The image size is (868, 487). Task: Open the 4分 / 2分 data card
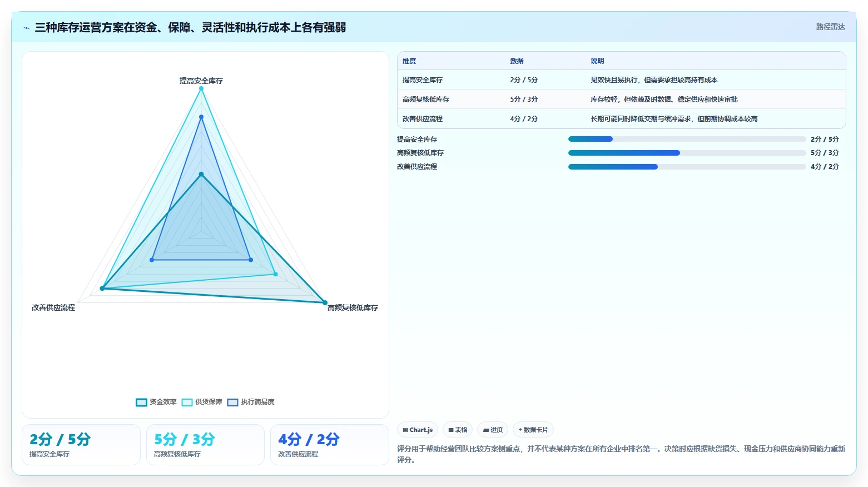coord(329,445)
